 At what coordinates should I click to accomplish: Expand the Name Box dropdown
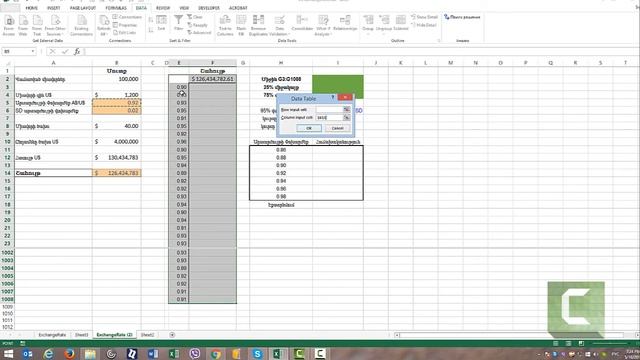click(x=33, y=51)
